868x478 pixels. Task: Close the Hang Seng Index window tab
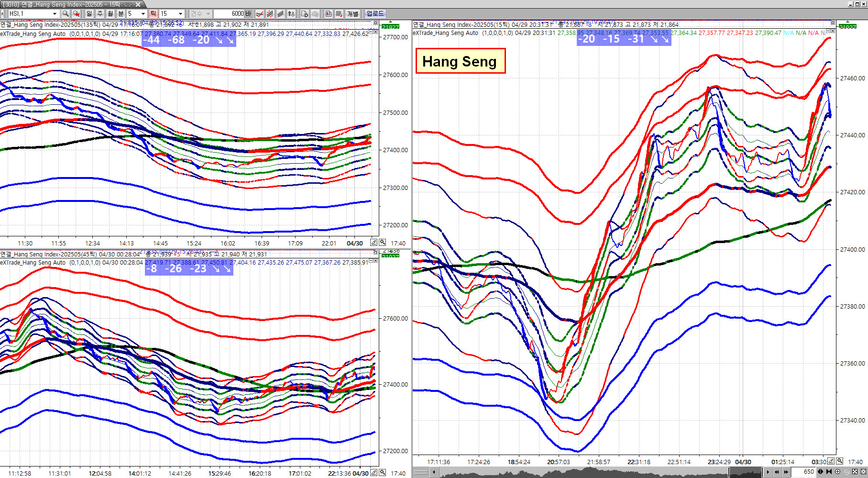click(138, 4)
